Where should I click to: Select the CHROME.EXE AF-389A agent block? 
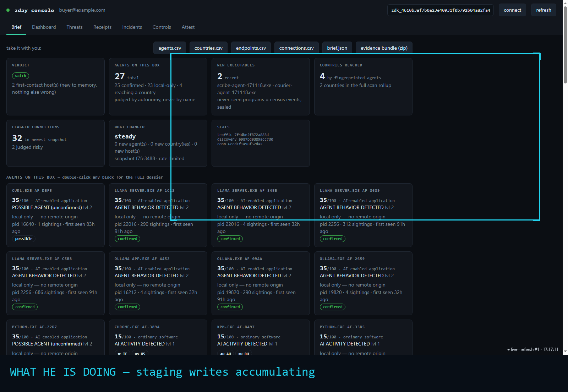click(158, 337)
